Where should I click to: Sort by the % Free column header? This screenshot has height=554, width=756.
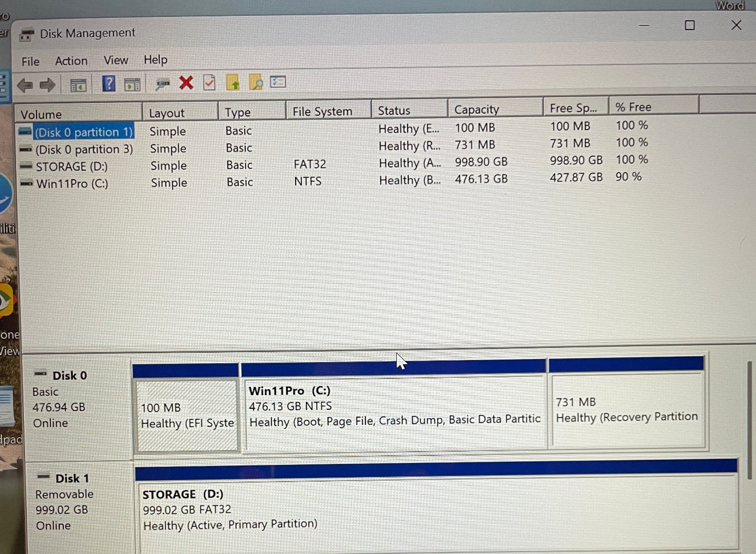coord(654,107)
